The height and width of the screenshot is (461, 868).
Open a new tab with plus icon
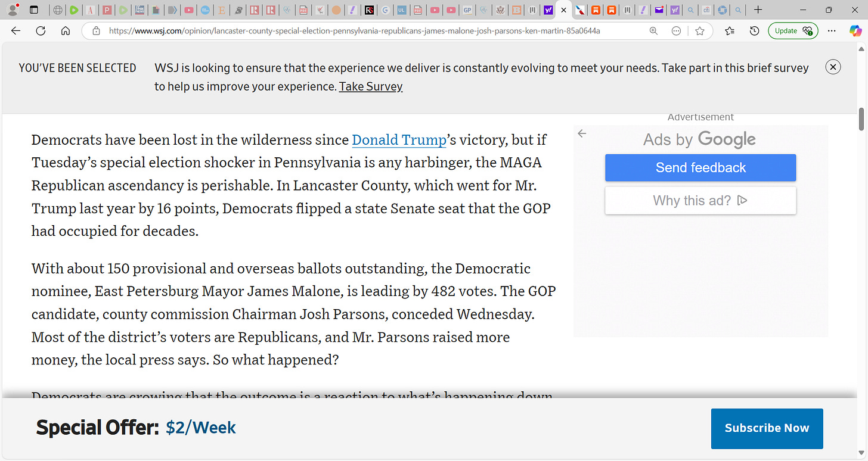[758, 10]
